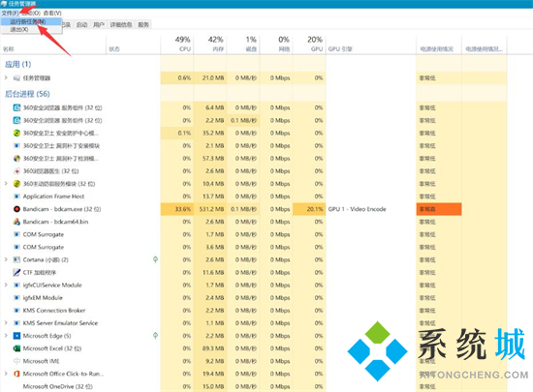The image size is (533, 392).
Task: Click the 360主动防御服务模块 icon
Action: [16, 184]
